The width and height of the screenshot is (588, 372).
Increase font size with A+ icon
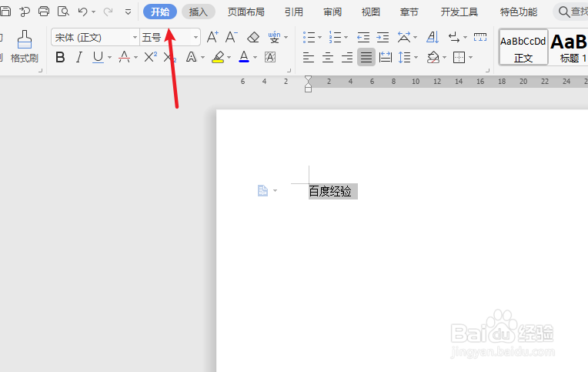coord(212,37)
